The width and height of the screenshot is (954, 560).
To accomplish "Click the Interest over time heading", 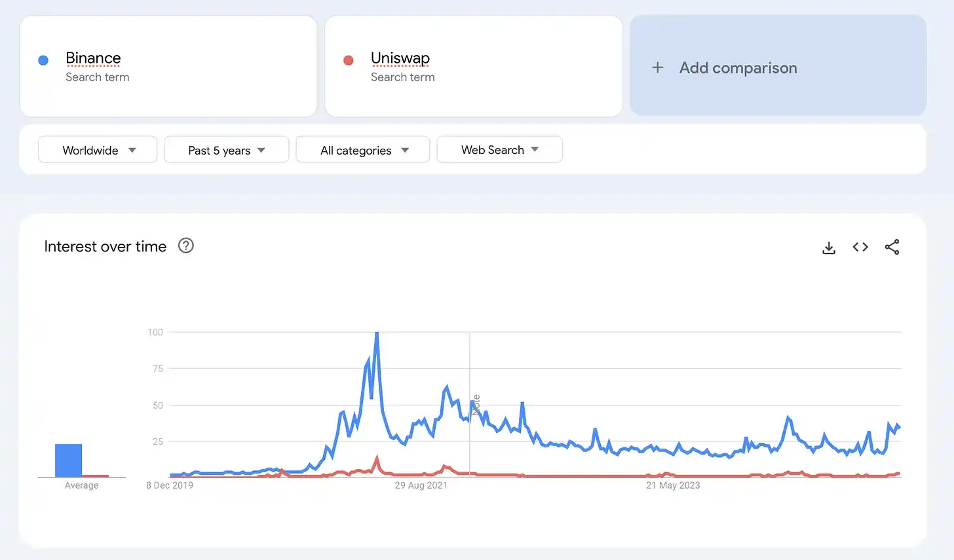I will 105,246.
